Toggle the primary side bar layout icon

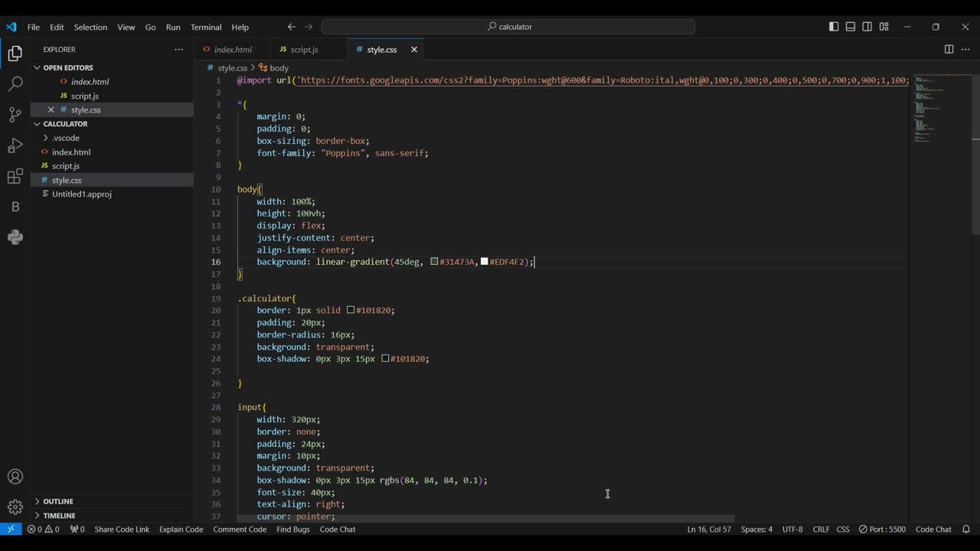pyautogui.click(x=834, y=27)
